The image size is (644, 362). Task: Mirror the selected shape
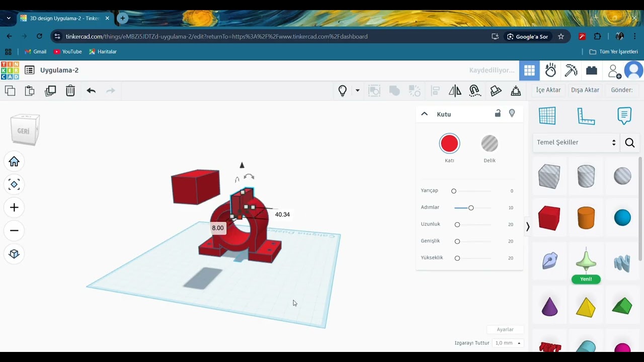click(x=455, y=90)
